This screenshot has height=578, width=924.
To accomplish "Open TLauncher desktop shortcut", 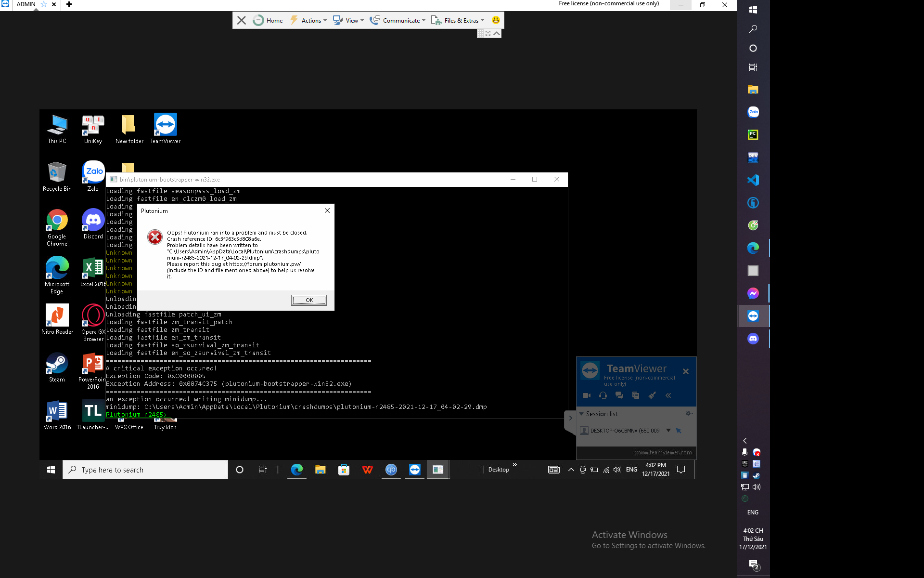I will pos(93,415).
